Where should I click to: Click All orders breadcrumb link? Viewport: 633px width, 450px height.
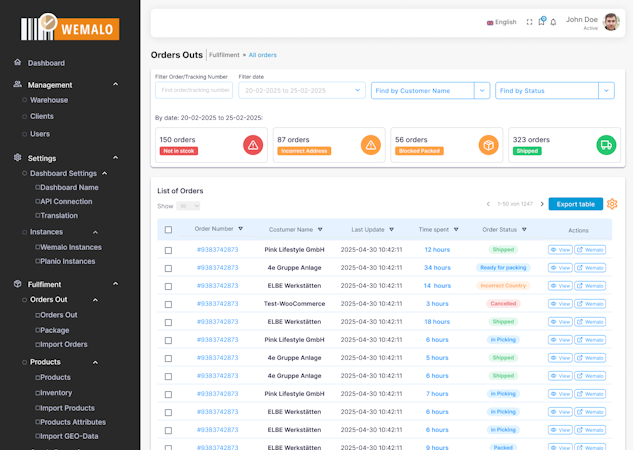[x=262, y=55]
